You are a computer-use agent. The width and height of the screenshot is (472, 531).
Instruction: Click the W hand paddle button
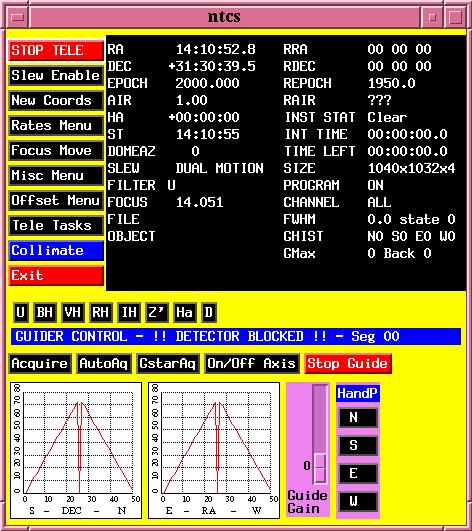(x=358, y=501)
